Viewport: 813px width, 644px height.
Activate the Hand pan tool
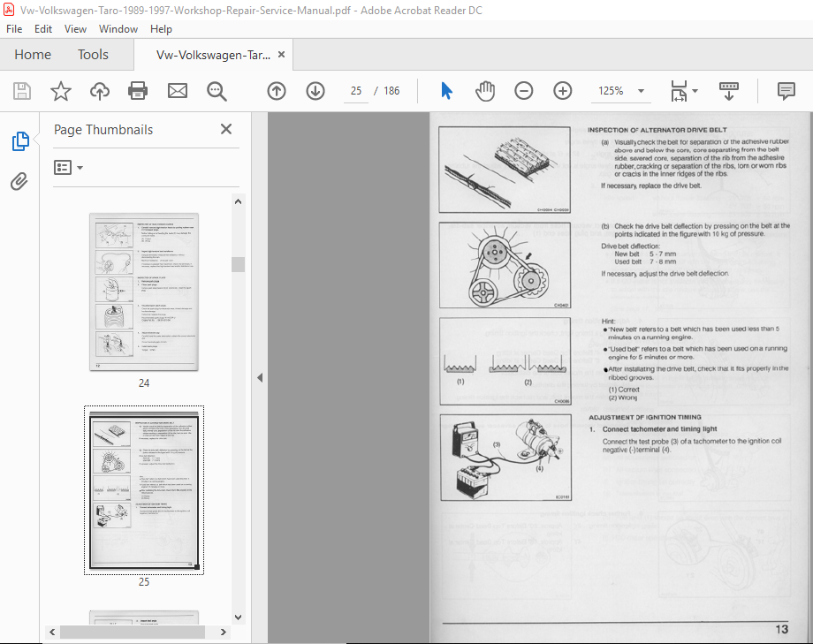tap(485, 91)
